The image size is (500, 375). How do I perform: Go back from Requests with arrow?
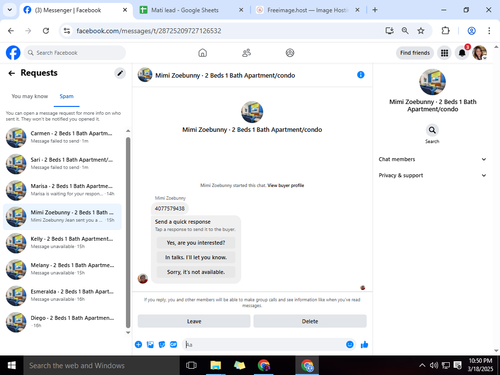12,73
